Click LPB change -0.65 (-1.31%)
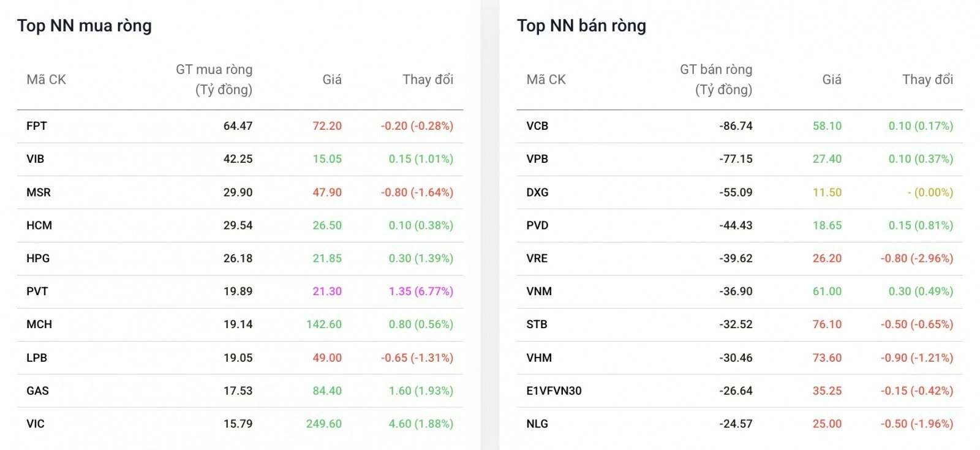 417,358
